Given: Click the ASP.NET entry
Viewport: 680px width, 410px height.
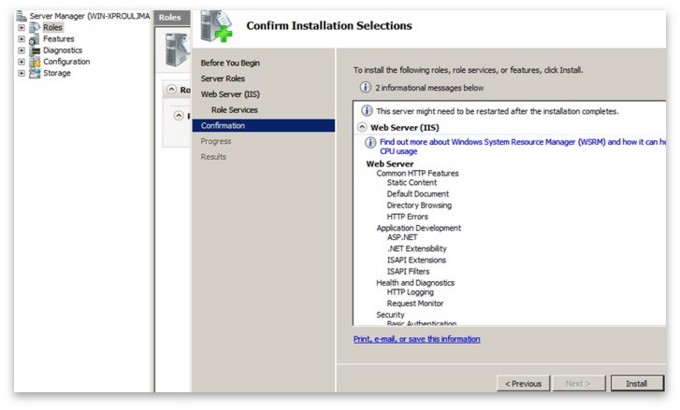Looking at the screenshot, I should click(x=402, y=237).
